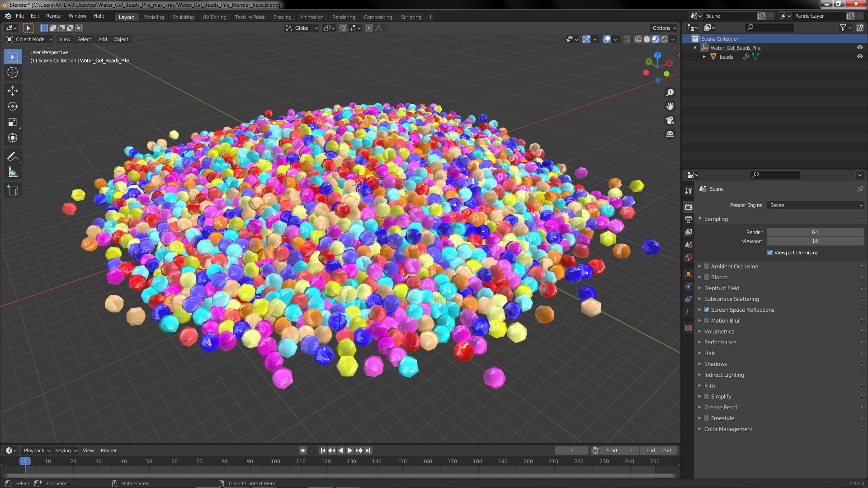Open Playback dropdown in timeline
868x488 pixels.
tap(37, 450)
